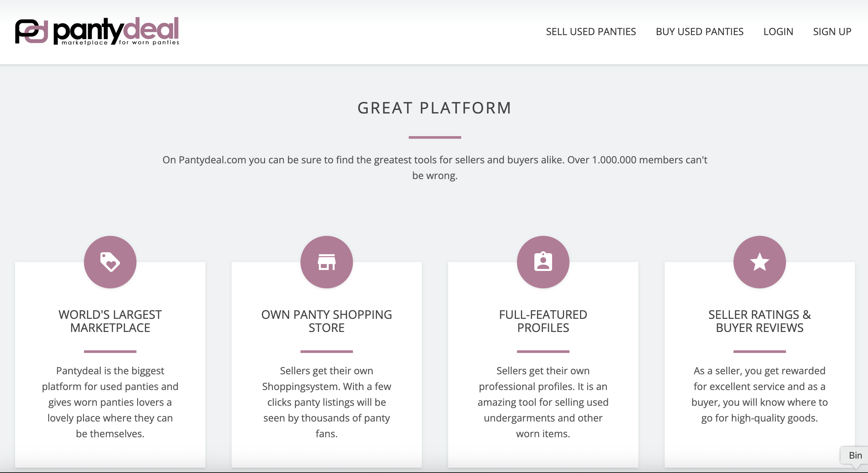Click the 'rewarded for excellent service' description
This screenshot has height=473, width=868.
(759, 394)
